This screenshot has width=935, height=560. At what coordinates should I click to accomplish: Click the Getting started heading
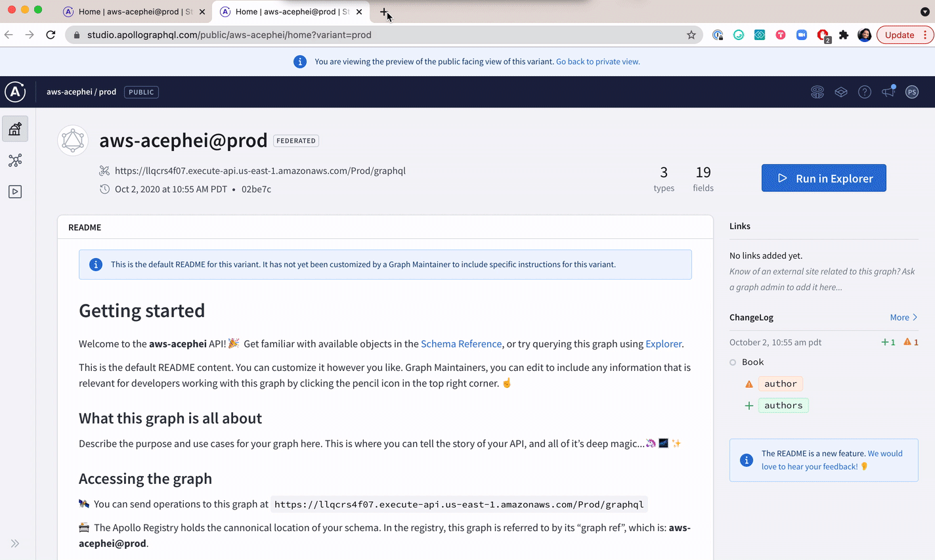[142, 311]
